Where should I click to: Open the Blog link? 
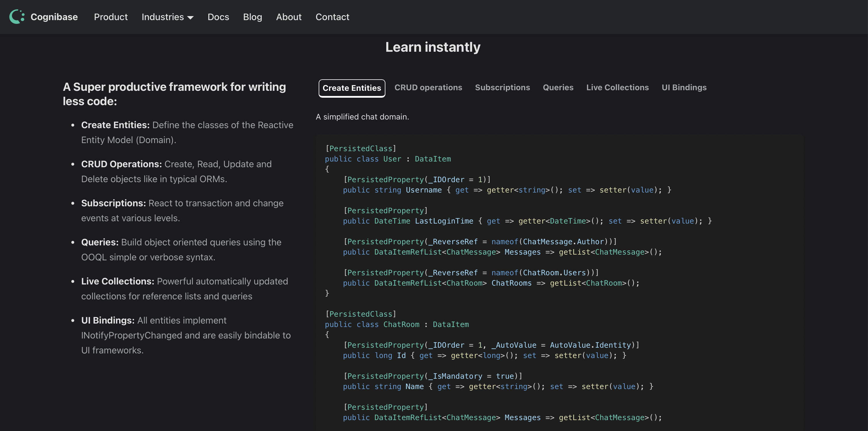pos(253,17)
